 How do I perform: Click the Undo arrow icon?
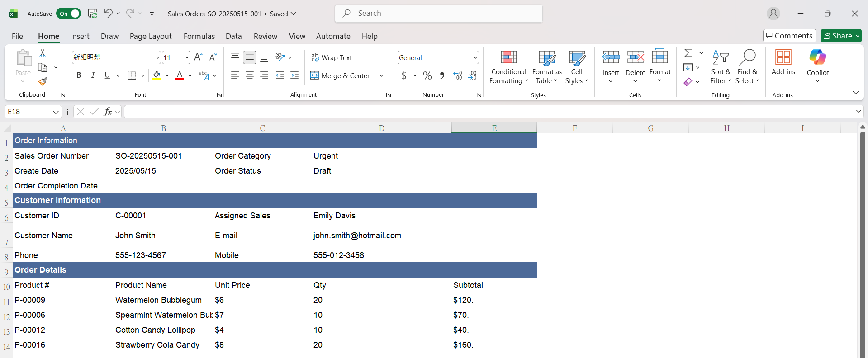click(108, 14)
